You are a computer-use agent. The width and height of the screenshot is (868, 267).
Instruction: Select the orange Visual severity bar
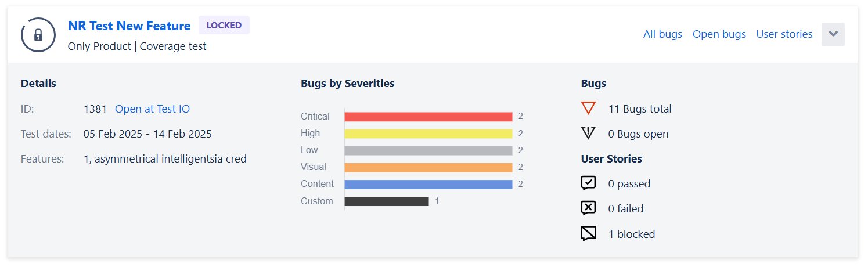tap(428, 167)
